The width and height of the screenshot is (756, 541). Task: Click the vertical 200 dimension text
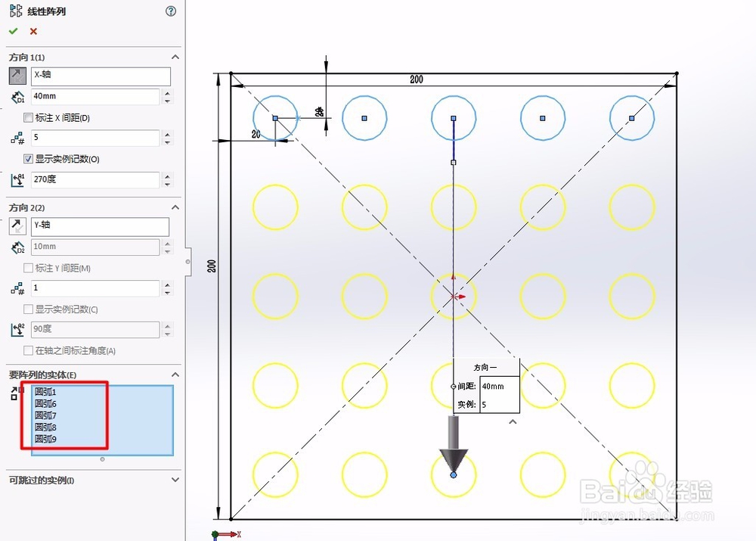(x=212, y=266)
